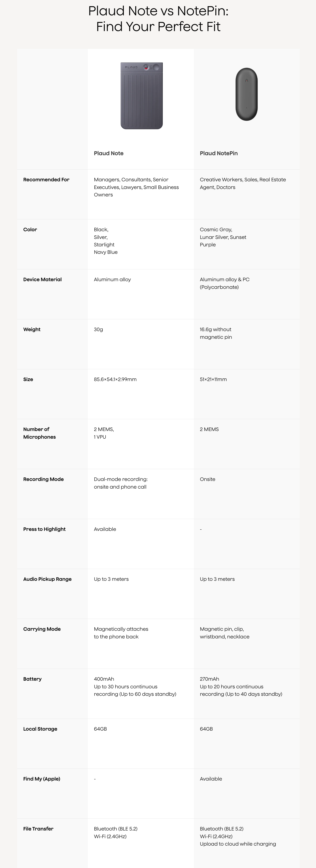Click the Recording Mode row label
This screenshot has width=316, height=868.
pyautogui.click(x=43, y=479)
